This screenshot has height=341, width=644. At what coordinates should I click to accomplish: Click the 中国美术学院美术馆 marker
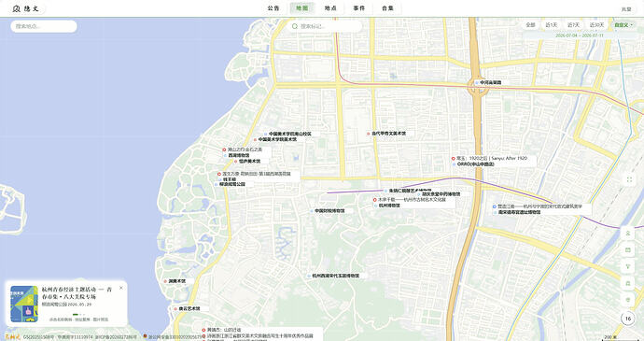274,139
